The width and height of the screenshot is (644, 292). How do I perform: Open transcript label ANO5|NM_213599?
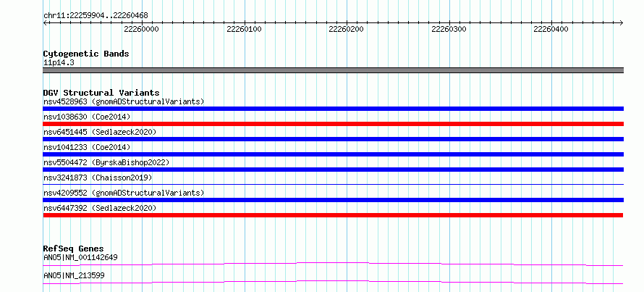(x=74, y=275)
